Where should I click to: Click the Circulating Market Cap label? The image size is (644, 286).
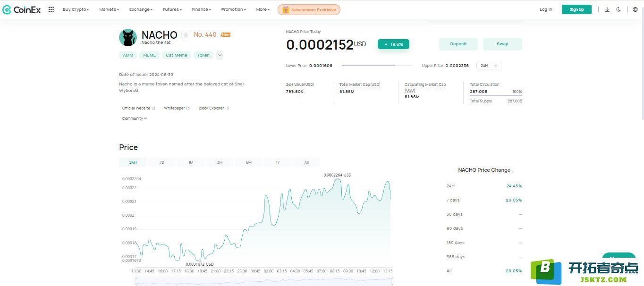click(x=425, y=87)
